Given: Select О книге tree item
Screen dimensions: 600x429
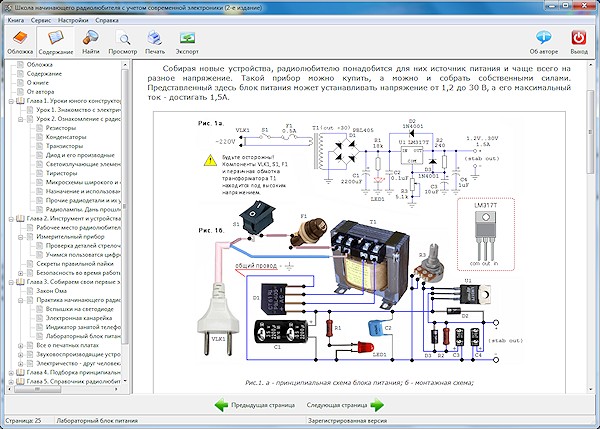Looking at the screenshot, I should (38, 83).
